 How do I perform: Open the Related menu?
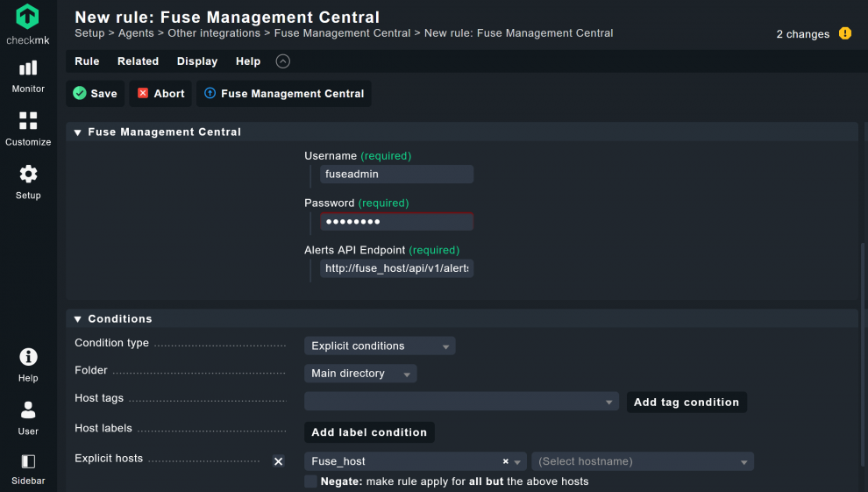coord(138,61)
